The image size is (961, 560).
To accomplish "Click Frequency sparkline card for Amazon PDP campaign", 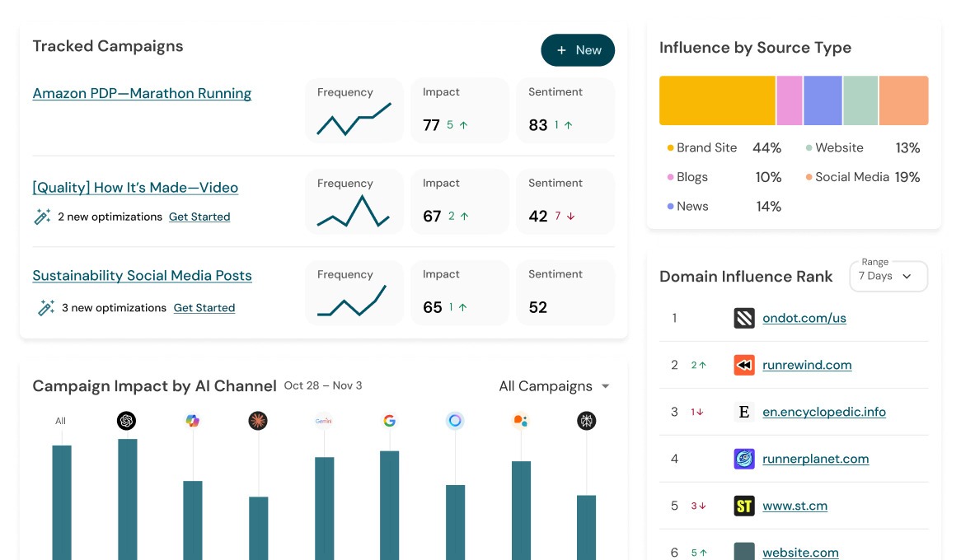I will click(354, 110).
